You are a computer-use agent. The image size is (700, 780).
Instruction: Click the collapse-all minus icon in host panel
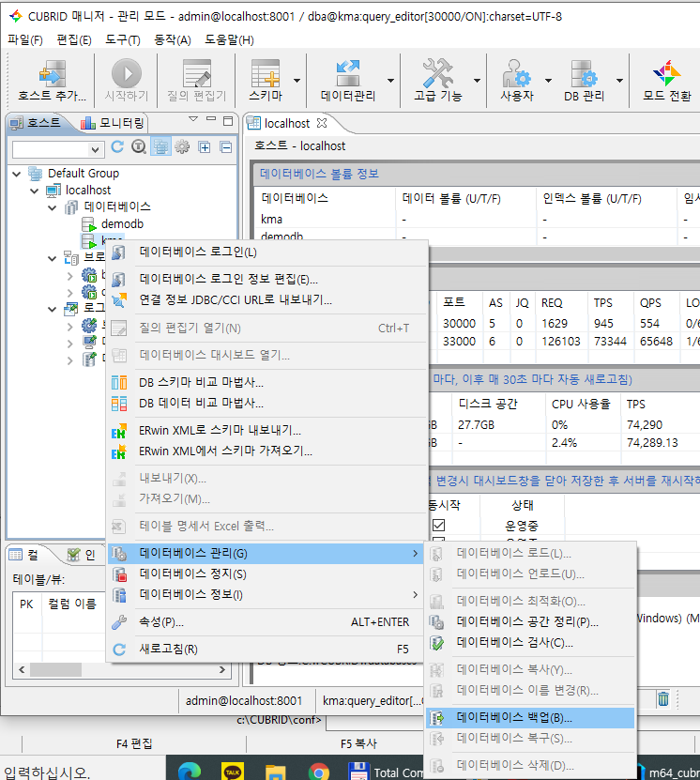pos(226,146)
